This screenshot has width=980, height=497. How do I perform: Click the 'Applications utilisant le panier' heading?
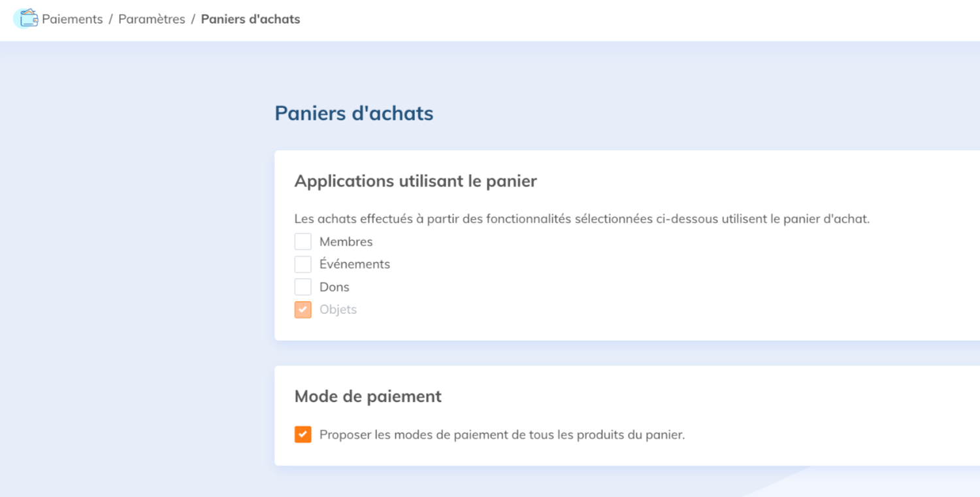coord(416,181)
